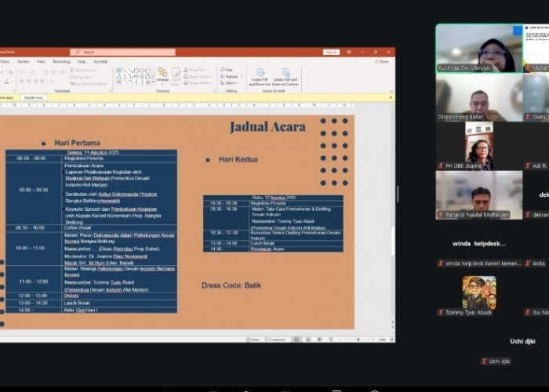Open the Review ribbon tab
This screenshot has height=392, width=549.
pyautogui.click(x=23, y=62)
